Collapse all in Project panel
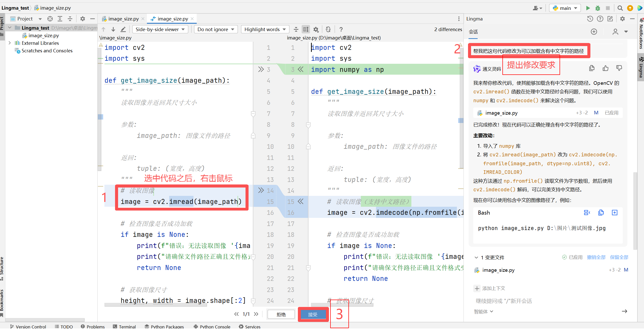Image resolution: width=644 pixels, height=333 pixels. pos(70,19)
